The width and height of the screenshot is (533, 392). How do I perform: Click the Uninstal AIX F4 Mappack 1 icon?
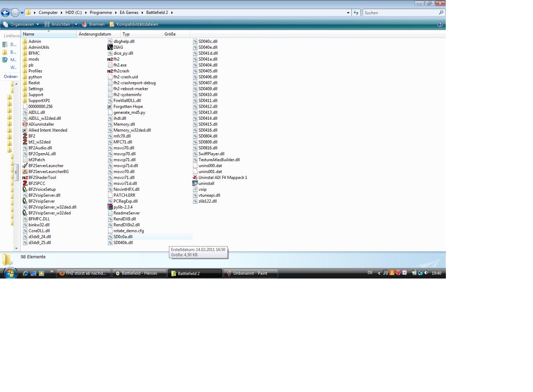pos(195,178)
